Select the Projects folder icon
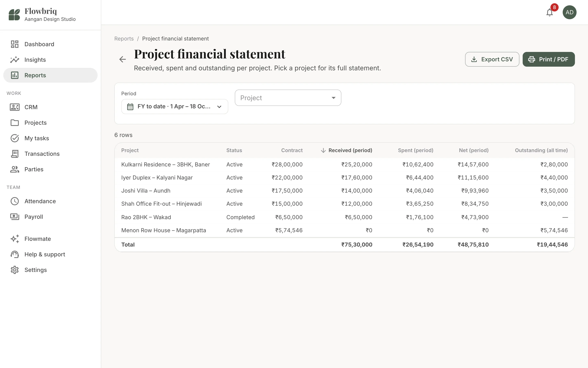The height and width of the screenshot is (368, 588). tap(14, 123)
